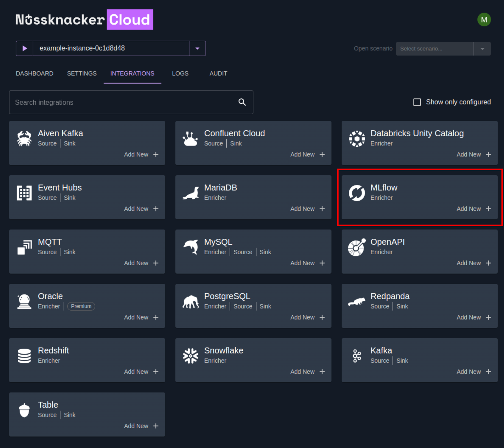Click the Event Hubs title text
The image size is (504, 448).
[60, 188]
